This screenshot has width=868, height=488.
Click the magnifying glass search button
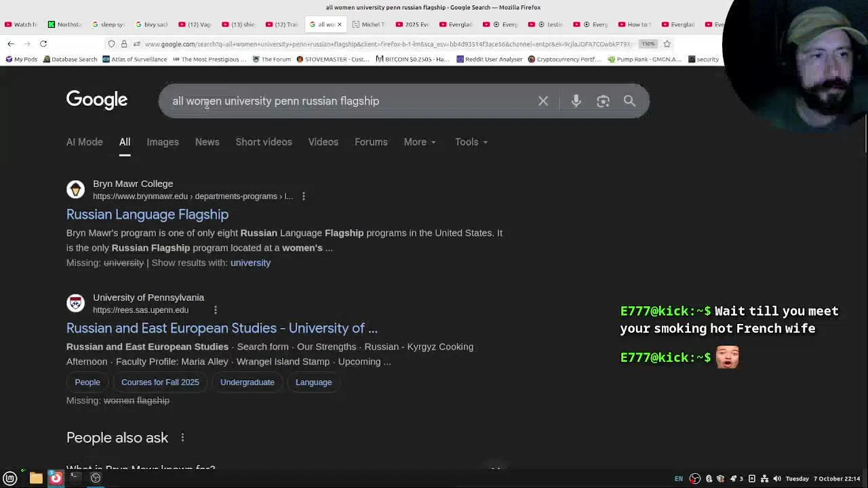629,101
